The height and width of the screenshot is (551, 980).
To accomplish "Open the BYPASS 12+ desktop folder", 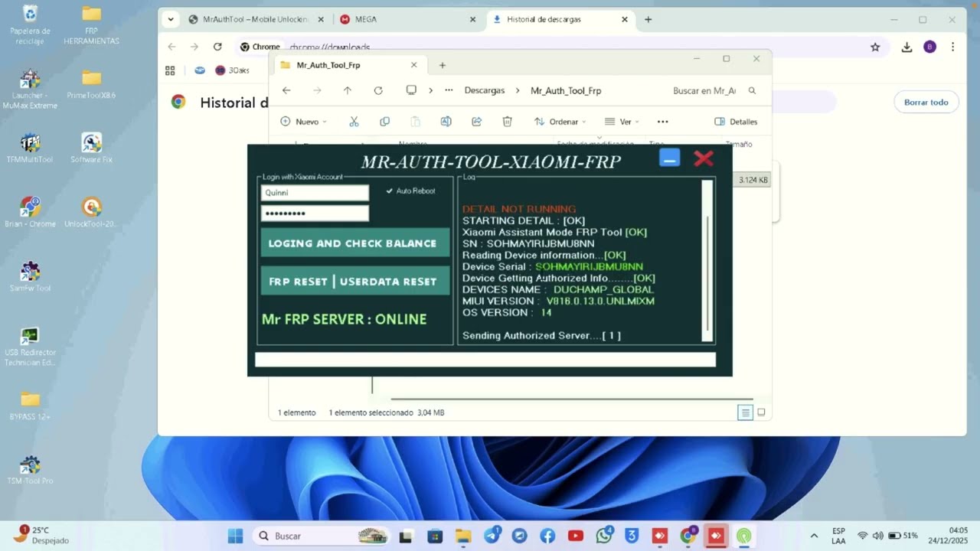I will [x=30, y=405].
